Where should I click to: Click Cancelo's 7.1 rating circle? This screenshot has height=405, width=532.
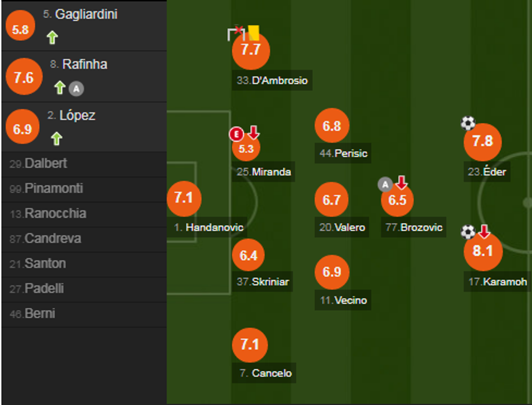click(250, 345)
